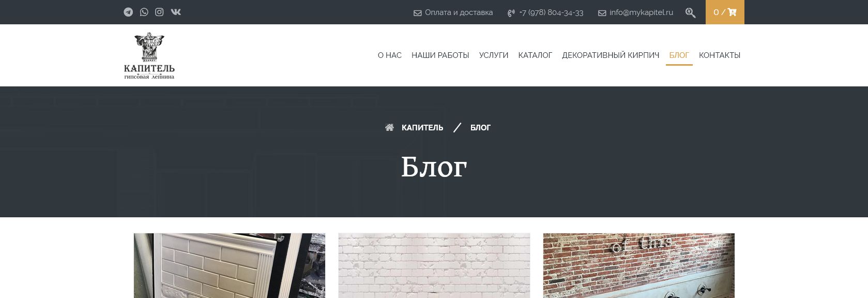Click the КАПИТЕЛЬ breadcrumb link
This screenshot has width=868, height=298.
pyautogui.click(x=422, y=127)
